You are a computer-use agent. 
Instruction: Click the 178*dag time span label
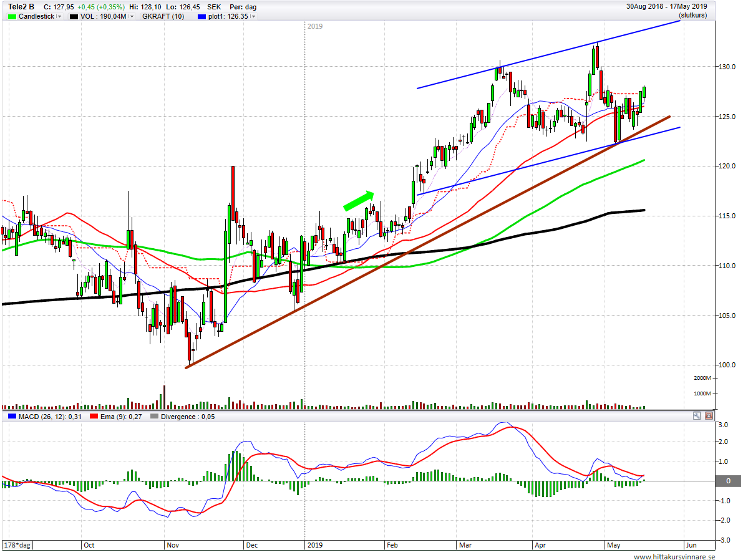click(17, 545)
